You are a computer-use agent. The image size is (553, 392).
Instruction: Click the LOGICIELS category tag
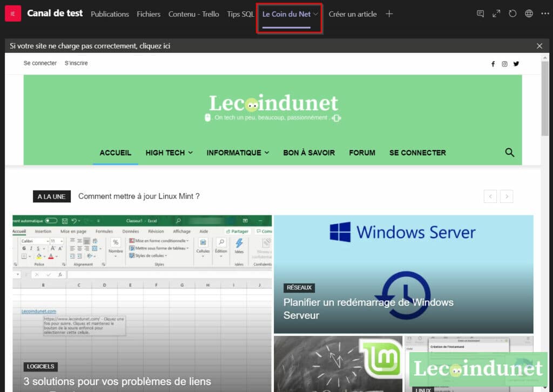tap(41, 367)
